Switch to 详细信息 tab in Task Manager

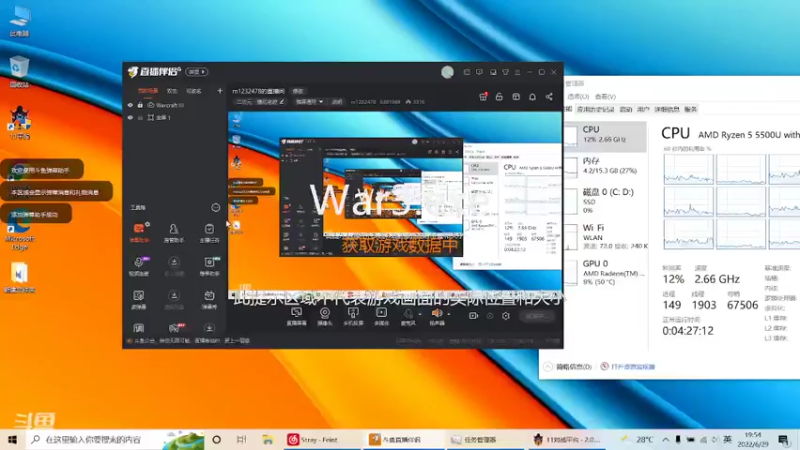click(x=667, y=109)
